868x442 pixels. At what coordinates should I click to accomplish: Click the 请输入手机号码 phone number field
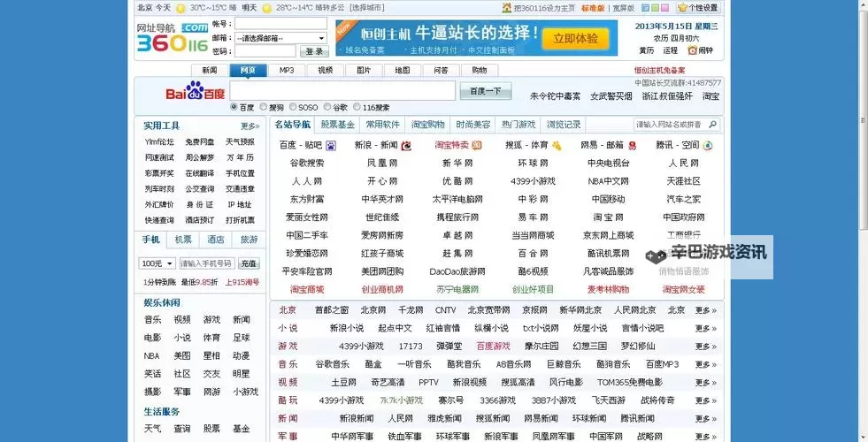click(207, 263)
